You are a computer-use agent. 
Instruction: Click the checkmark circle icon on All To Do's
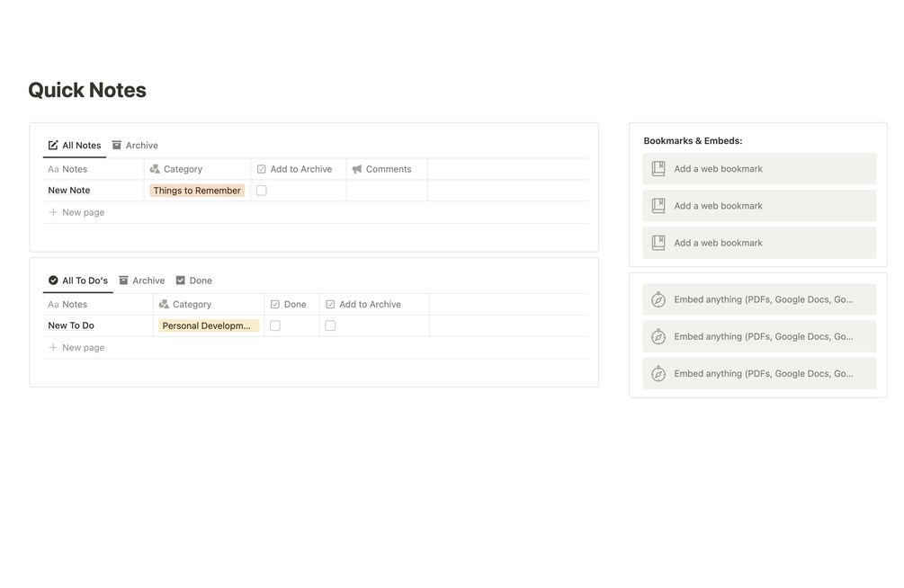coord(53,281)
